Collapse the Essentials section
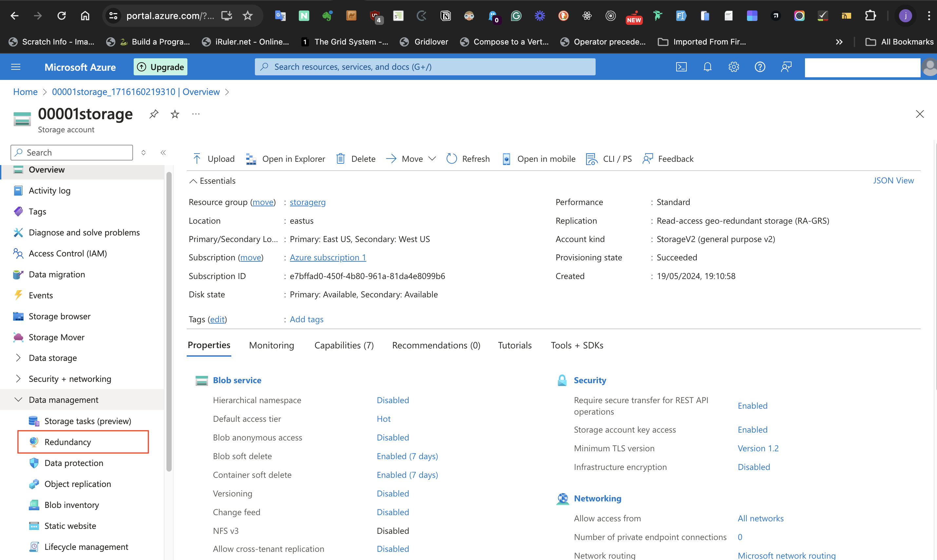 pos(193,181)
